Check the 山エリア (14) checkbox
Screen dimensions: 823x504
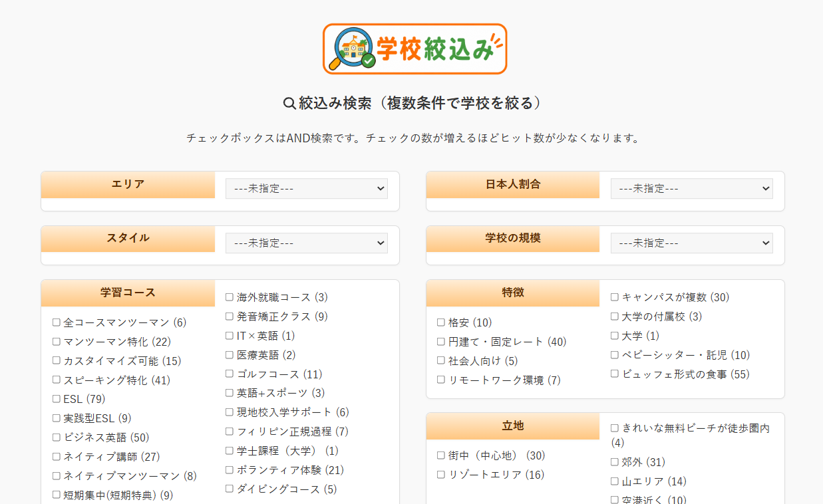click(615, 481)
